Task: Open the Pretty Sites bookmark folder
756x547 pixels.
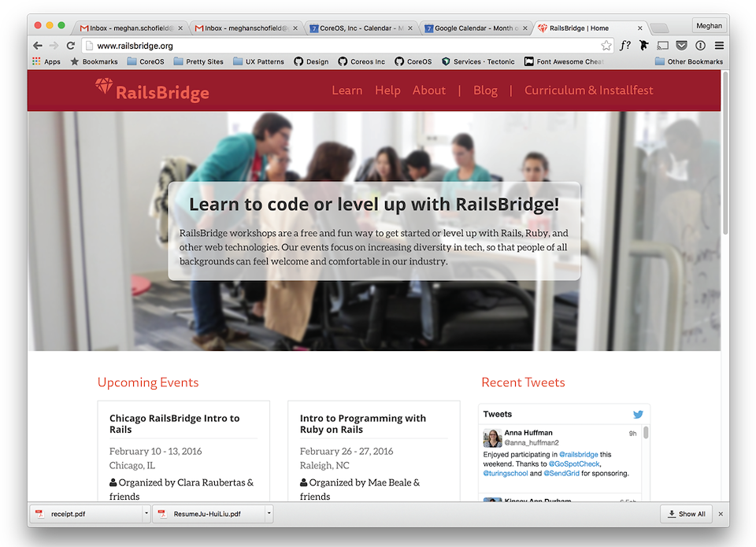Action: [198, 61]
